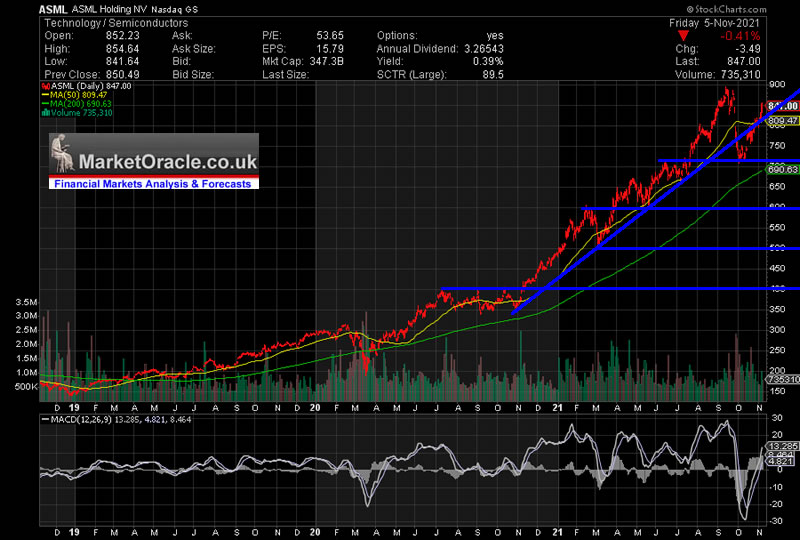Click the bold ASML ticker symbol
Image resolution: width=800 pixels, height=540 pixels.
pos(55,8)
